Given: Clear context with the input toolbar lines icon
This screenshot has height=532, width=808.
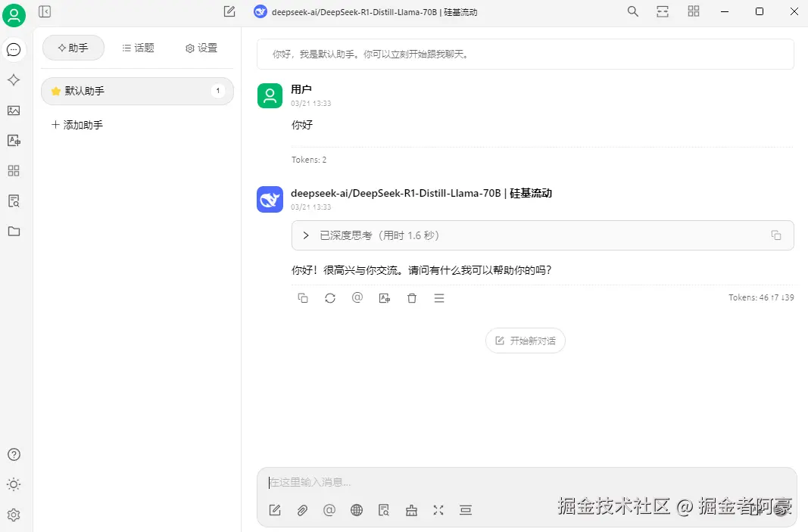Looking at the screenshot, I should point(466,510).
